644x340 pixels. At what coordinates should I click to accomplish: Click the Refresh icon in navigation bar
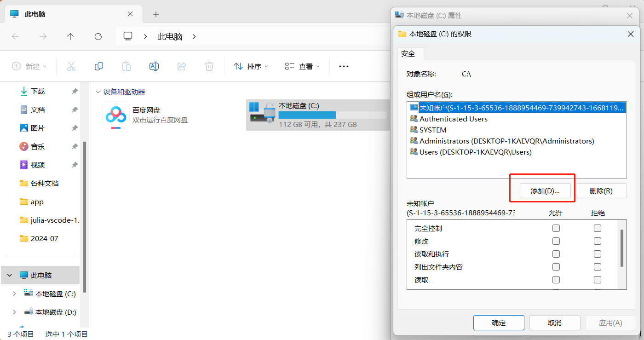click(x=98, y=36)
